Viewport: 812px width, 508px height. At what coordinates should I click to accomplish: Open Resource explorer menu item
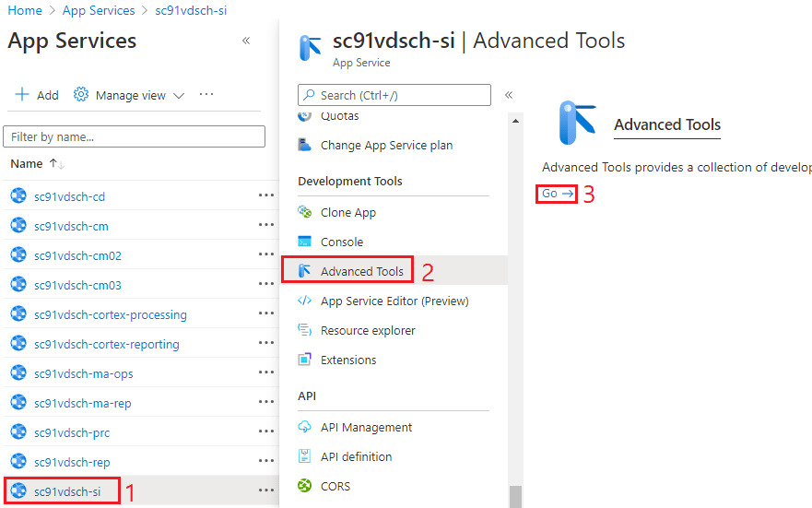[368, 331]
